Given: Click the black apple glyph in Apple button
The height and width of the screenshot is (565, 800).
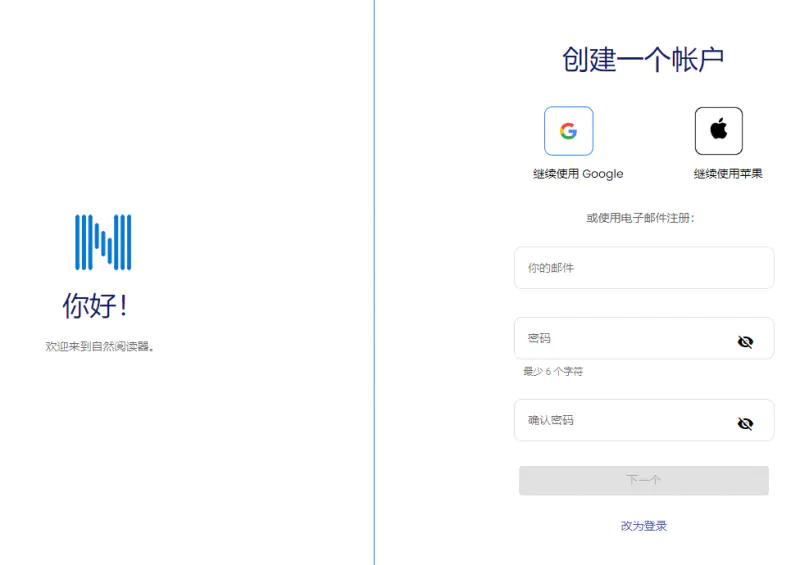Looking at the screenshot, I should pos(718,129).
